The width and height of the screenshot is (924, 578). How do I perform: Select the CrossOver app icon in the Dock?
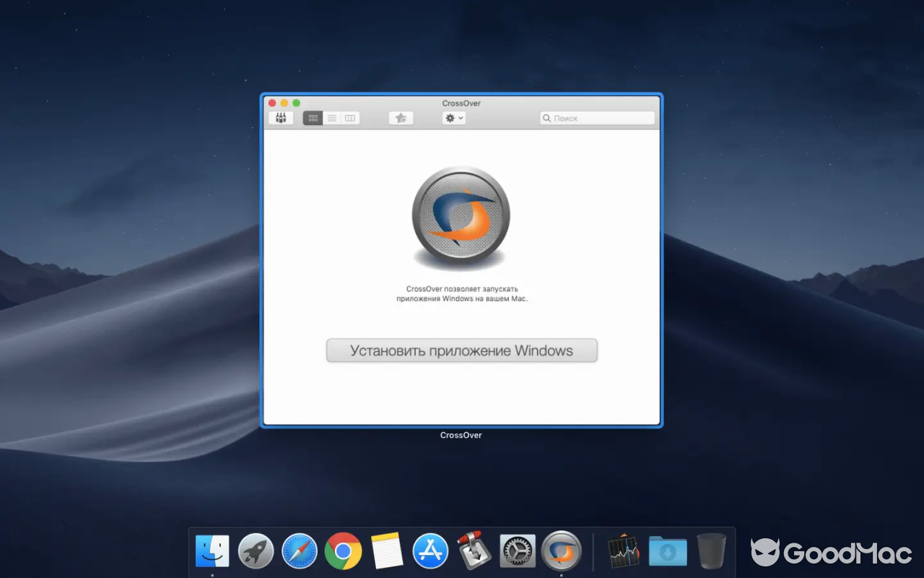pos(562,551)
